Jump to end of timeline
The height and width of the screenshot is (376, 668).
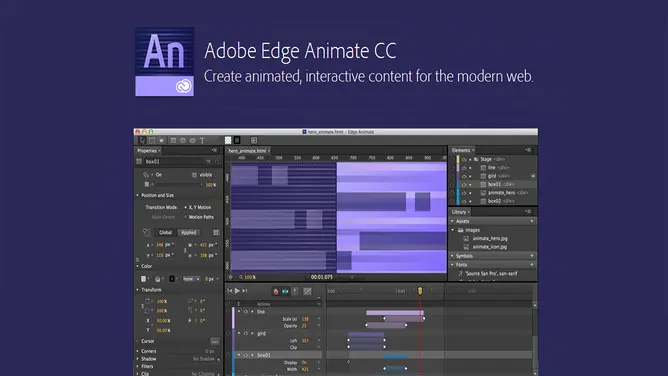[x=245, y=291]
